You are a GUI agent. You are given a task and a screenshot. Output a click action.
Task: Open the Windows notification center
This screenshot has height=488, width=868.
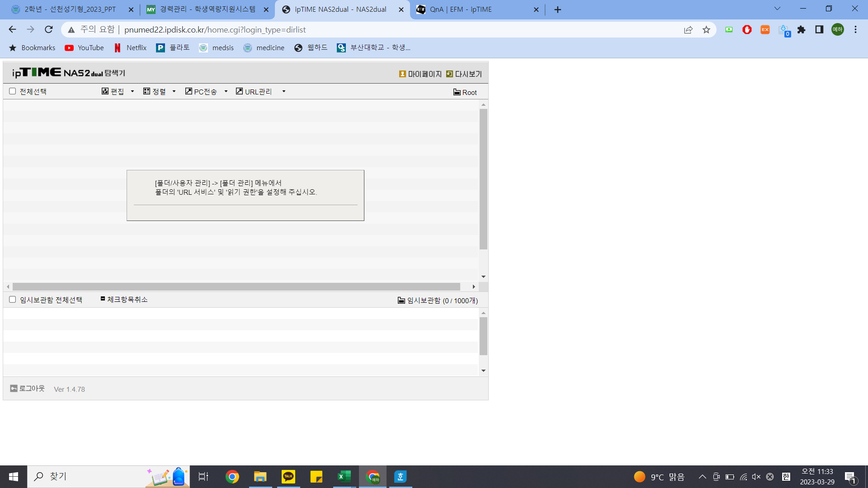point(850,477)
